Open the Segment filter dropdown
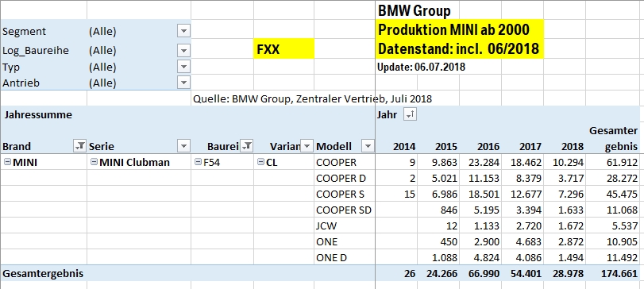The image size is (644, 289). coord(183,31)
